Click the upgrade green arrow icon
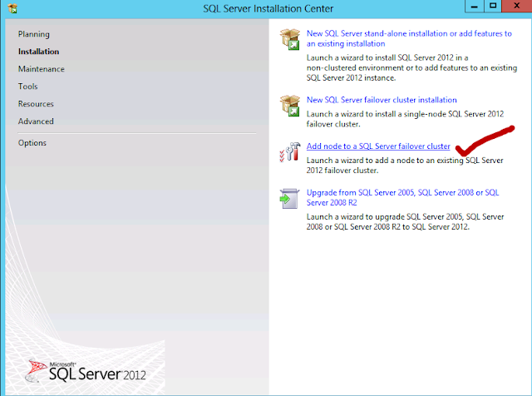This screenshot has width=532, height=396. point(289,199)
